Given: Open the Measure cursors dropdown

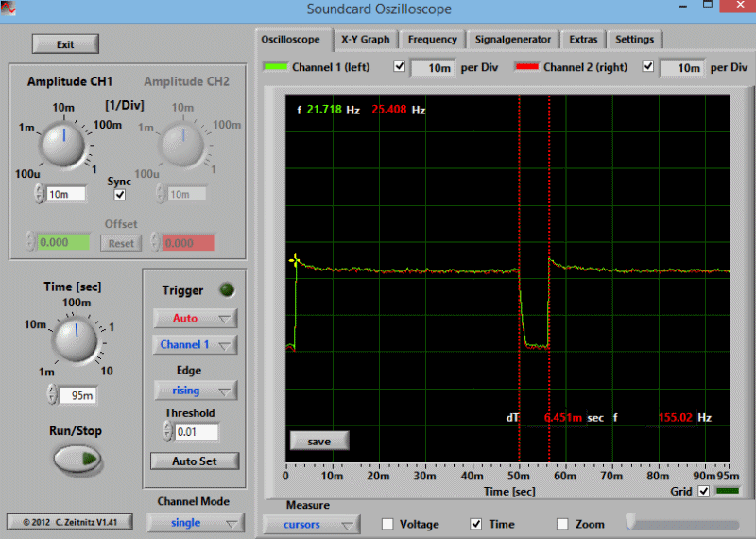Looking at the screenshot, I should coord(311,525).
